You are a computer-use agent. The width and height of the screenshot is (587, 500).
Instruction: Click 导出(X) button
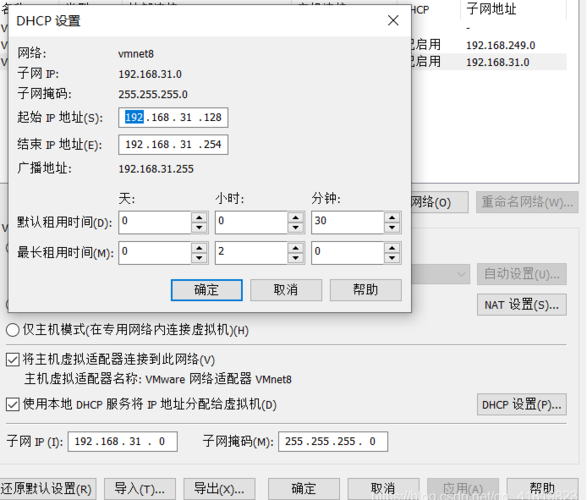coord(219,489)
